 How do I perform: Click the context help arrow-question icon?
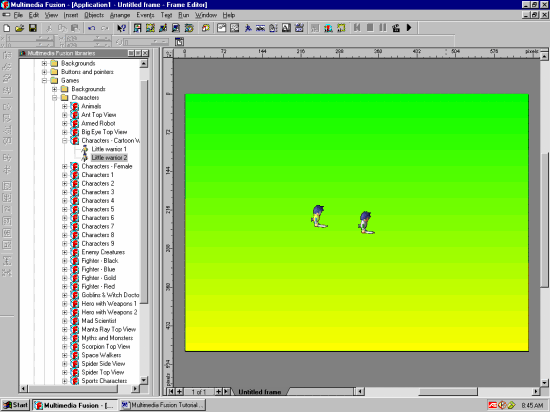[x=122, y=28]
